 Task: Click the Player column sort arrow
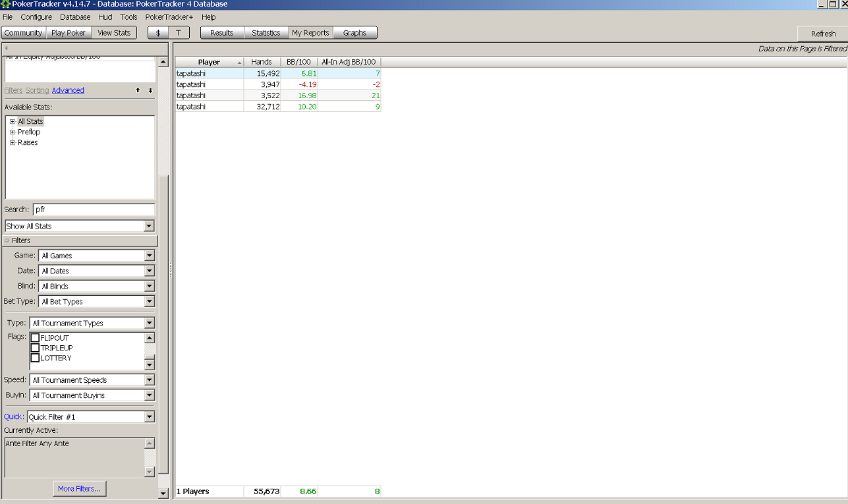tap(239, 62)
